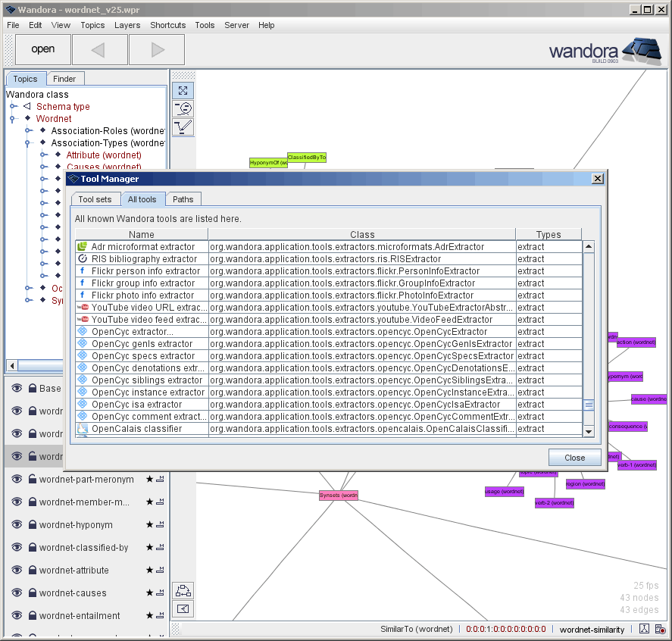Screen dimensions: 672x641
Task: Click the Adr microformat extractor icon
Action: click(81, 246)
